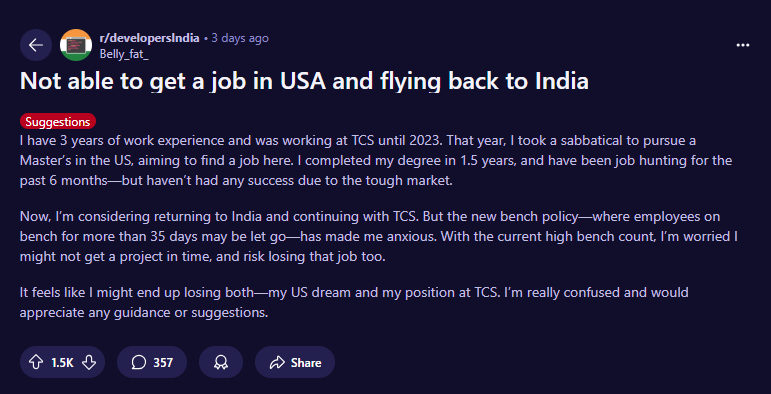Viewport: 771px width, 394px height.
Task: Click the Share arrow icon
Action: pos(277,363)
